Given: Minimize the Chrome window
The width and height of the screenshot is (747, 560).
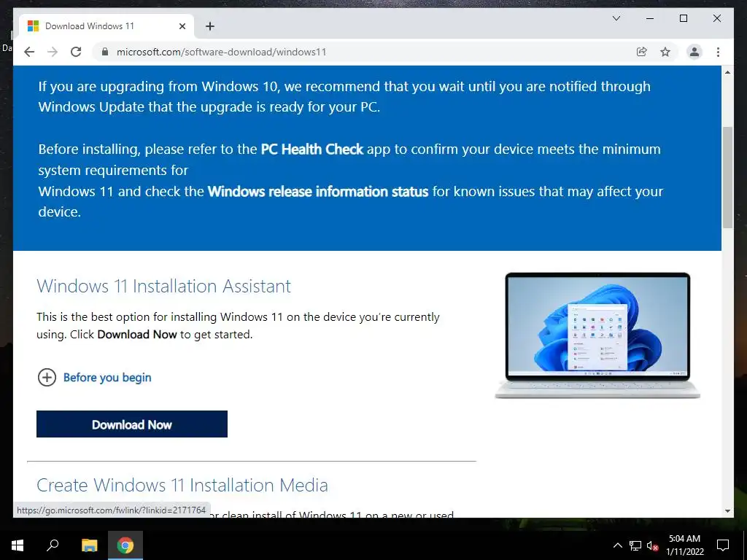Looking at the screenshot, I should (x=650, y=18).
